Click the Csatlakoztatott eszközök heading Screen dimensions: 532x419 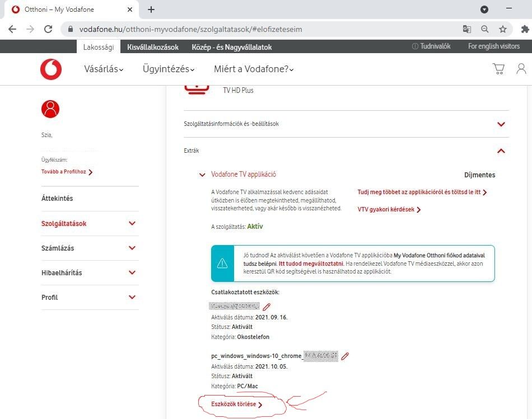click(245, 292)
